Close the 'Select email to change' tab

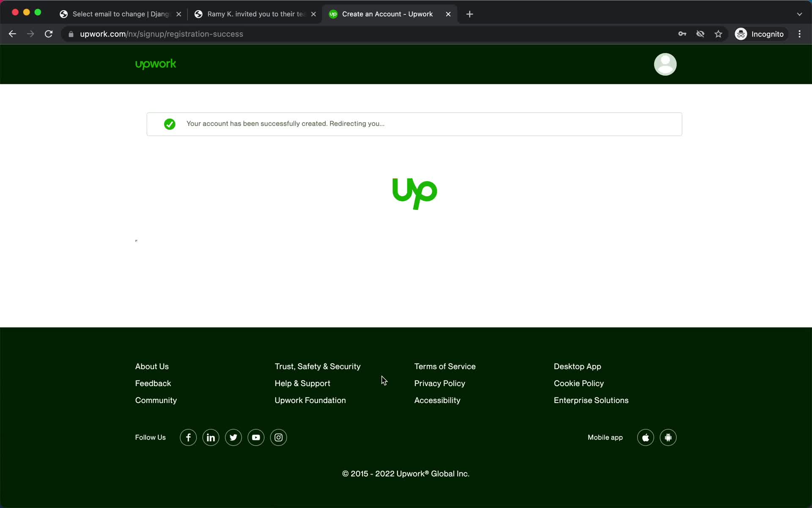tap(179, 14)
